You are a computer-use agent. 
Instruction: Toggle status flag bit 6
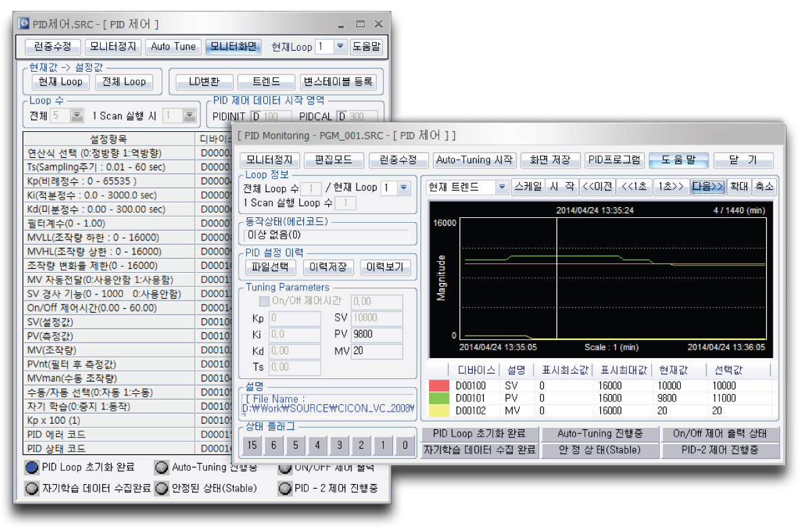274,445
